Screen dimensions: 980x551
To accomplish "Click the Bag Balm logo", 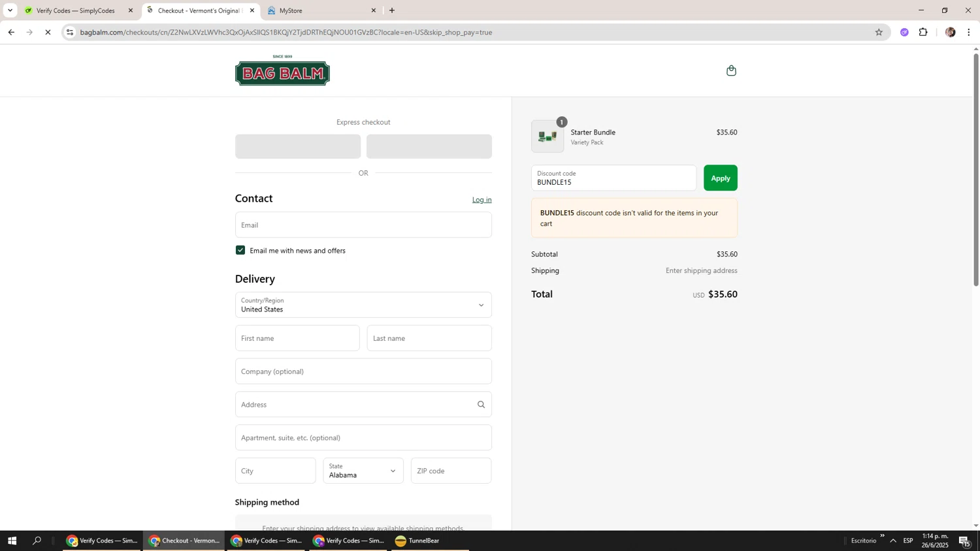I will (x=282, y=71).
